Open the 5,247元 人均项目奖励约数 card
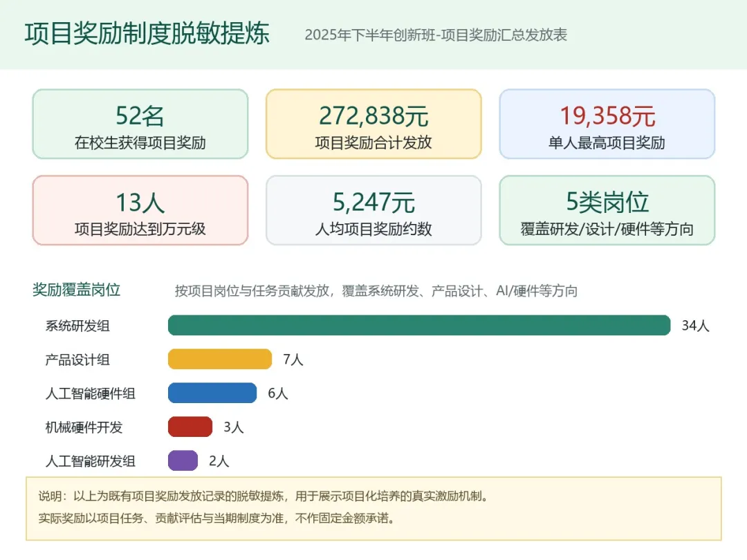 tap(373, 210)
